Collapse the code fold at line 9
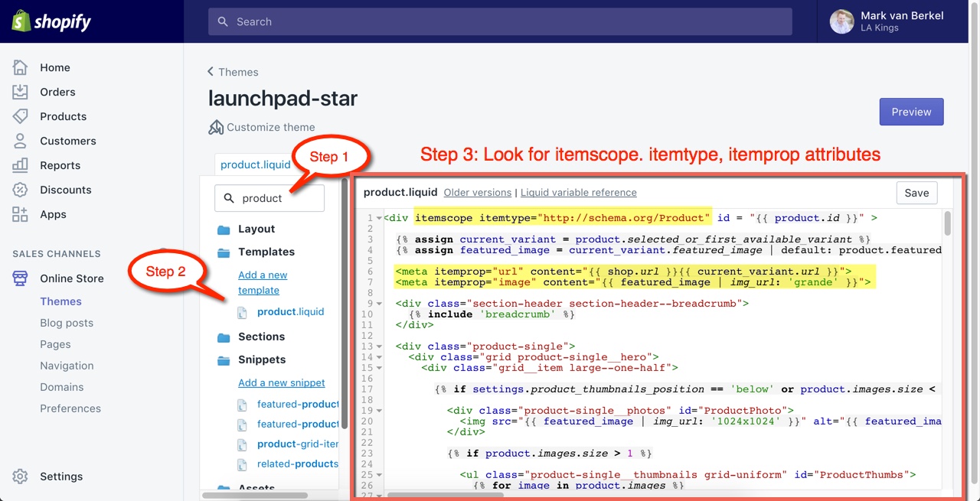The image size is (980, 501). (379, 304)
